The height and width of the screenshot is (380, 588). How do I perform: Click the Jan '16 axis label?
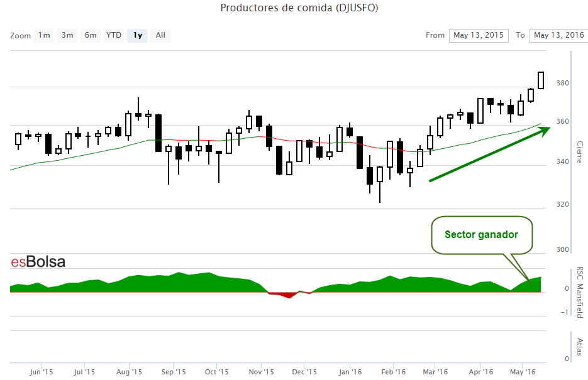click(x=350, y=372)
